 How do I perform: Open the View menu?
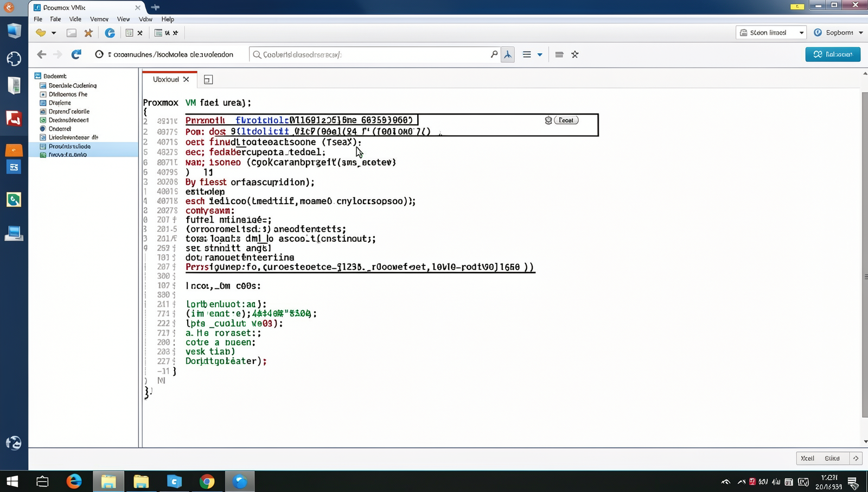[x=124, y=19]
